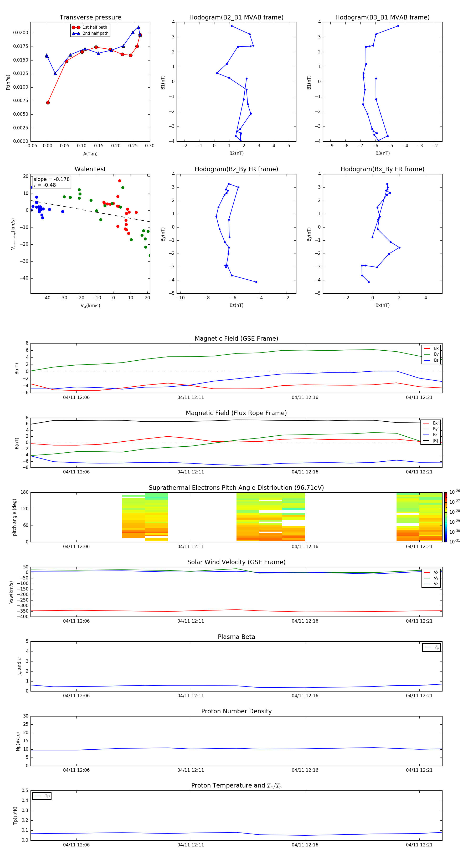Click 'Np(#/cc)' y-axis label
Image resolution: width=473 pixels, height=868 pixels.
18,741
